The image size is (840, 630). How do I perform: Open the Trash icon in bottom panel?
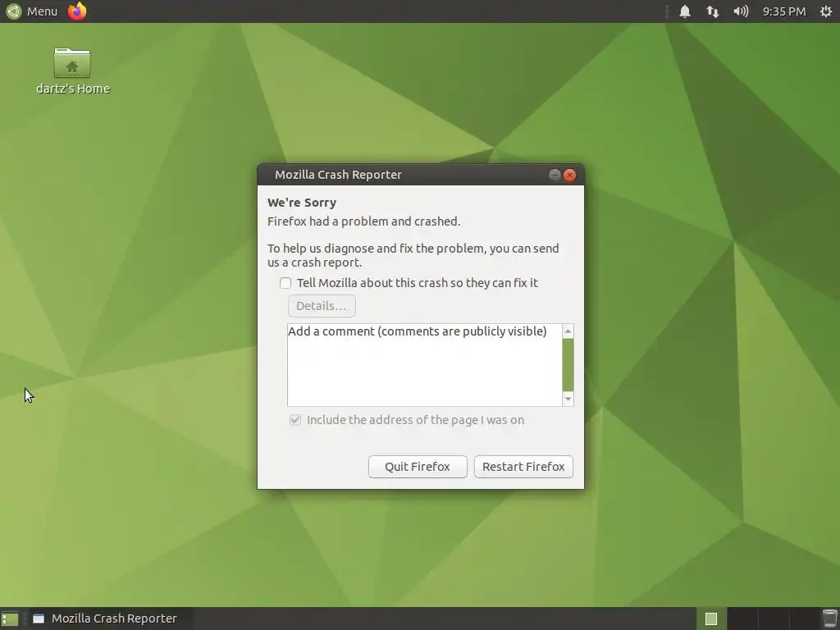pyautogui.click(x=829, y=619)
